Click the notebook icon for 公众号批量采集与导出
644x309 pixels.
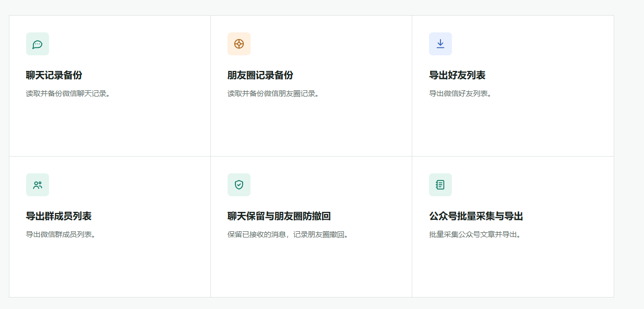[x=440, y=185]
